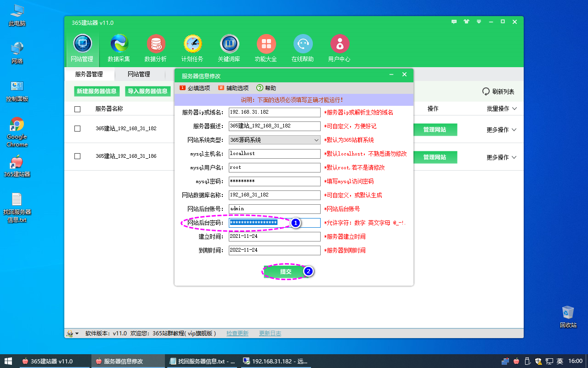The height and width of the screenshot is (368, 588).
Task: Open the 数据采集 module
Action: [x=119, y=48]
